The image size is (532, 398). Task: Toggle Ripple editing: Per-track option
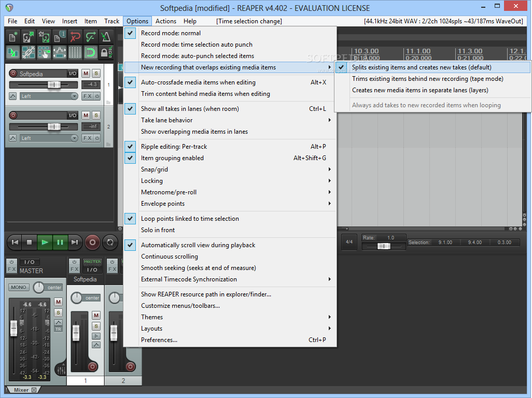tap(230, 147)
